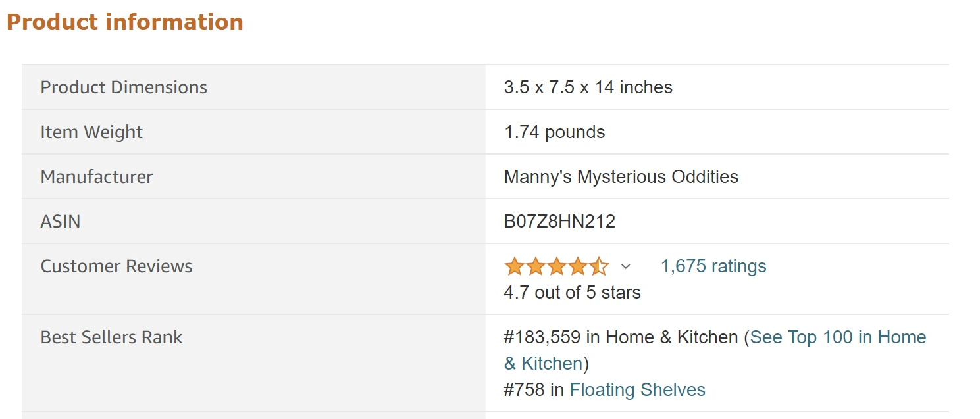Select the 1.74 pounds value
The height and width of the screenshot is (419, 980).
click(554, 132)
